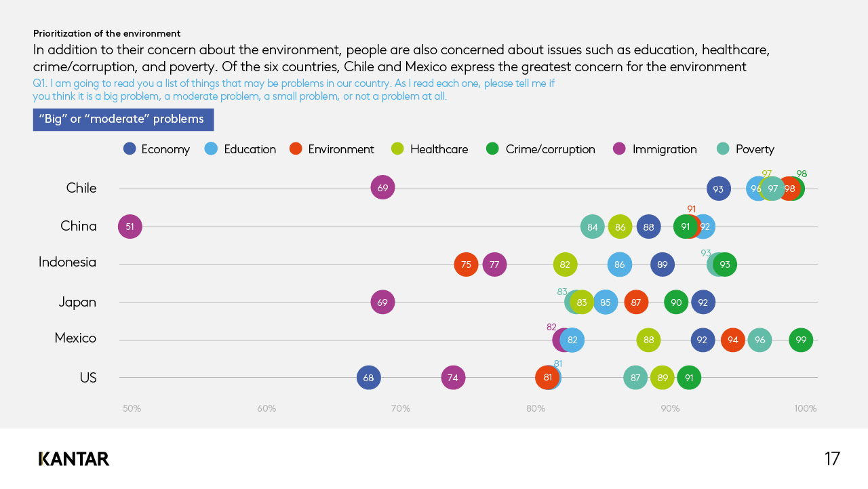Select the Environment legend marker

point(295,149)
